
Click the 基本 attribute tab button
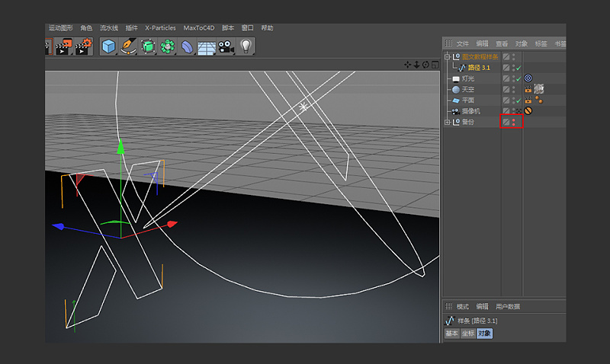tap(452, 334)
